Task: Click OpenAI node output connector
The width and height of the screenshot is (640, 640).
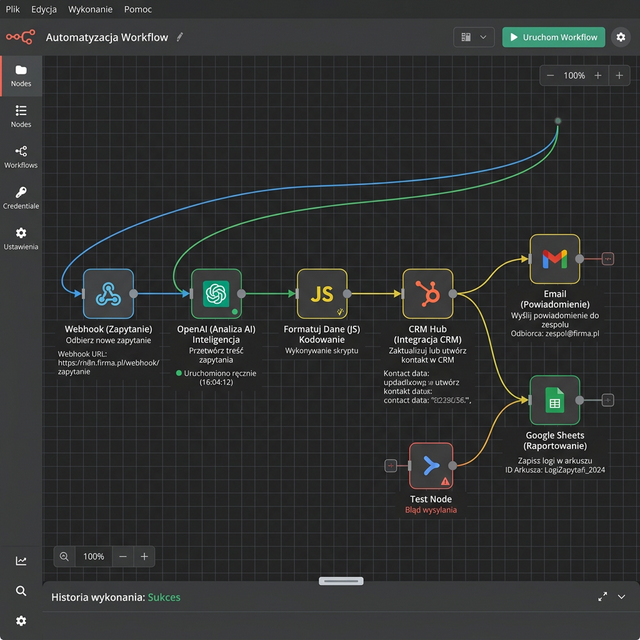Action: pyautogui.click(x=241, y=293)
